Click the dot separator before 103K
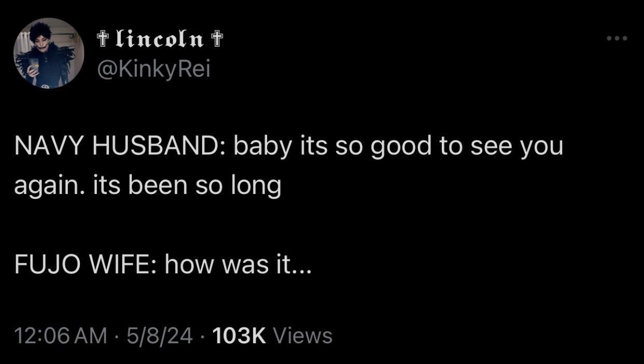Image resolution: width=644 pixels, height=364 pixels. point(203,336)
